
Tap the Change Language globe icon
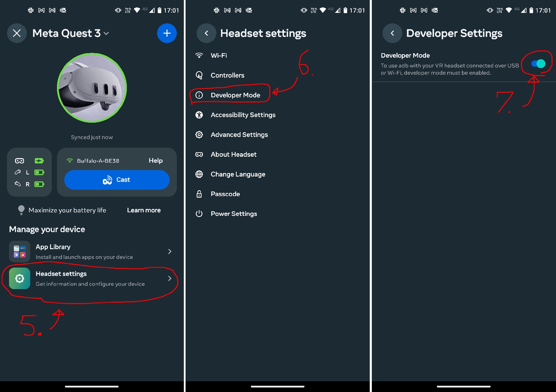pyautogui.click(x=199, y=174)
